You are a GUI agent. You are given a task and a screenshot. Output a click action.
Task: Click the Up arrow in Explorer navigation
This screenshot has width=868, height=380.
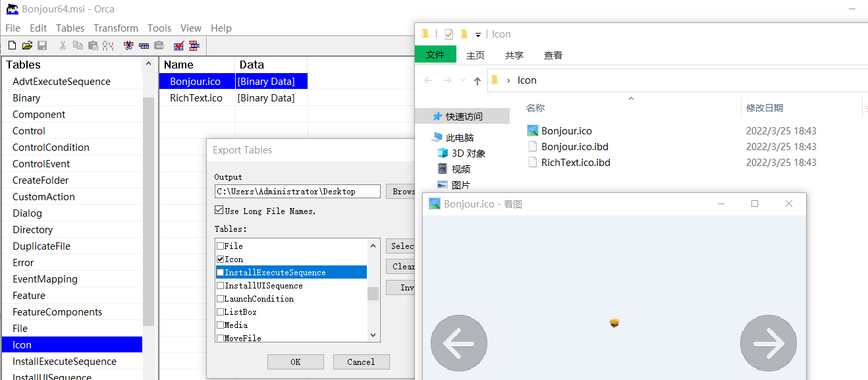click(477, 80)
